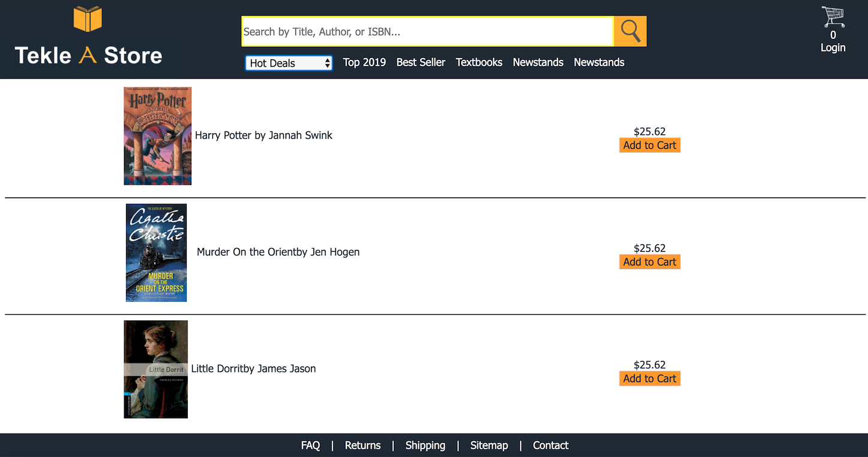Image resolution: width=868 pixels, height=457 pixels.
Task: Select the Little Dorrit cover thumbnail
Action: 155,369
